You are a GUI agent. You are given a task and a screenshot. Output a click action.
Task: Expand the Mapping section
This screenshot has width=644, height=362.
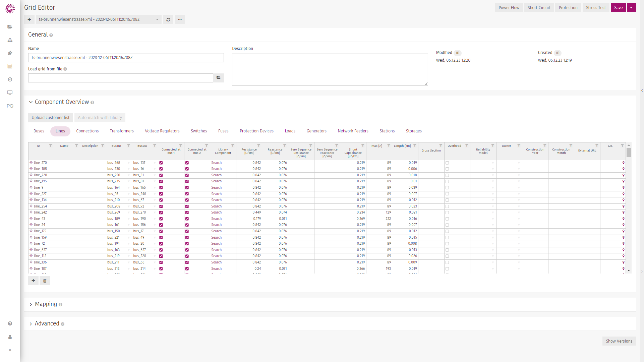pyautogui.click(x=46, y=304)
